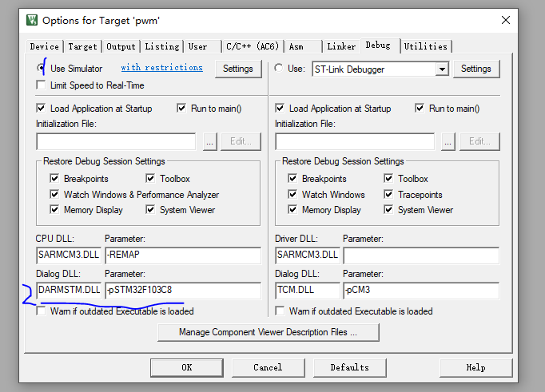
Task: Open simulator Settings button
Action: [x=238, y=69]
